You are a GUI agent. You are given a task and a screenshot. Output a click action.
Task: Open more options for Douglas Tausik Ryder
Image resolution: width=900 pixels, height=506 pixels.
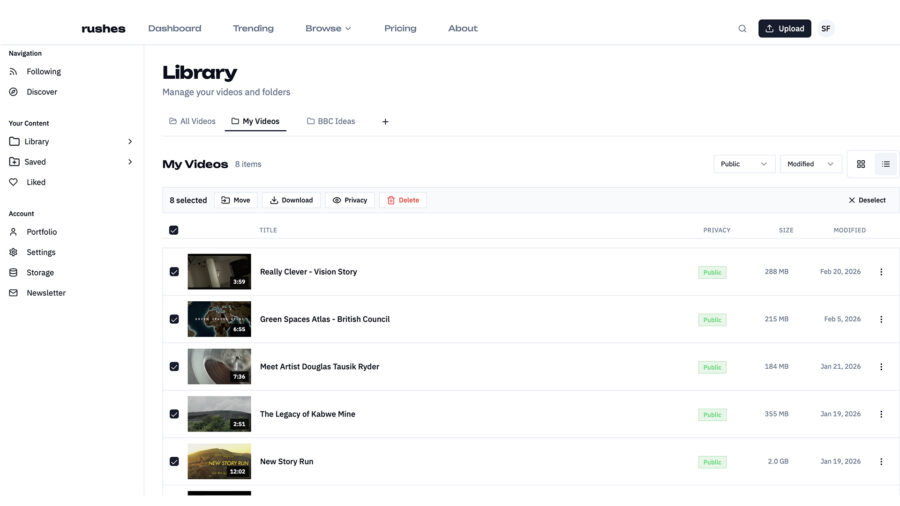tap(881, 367)
